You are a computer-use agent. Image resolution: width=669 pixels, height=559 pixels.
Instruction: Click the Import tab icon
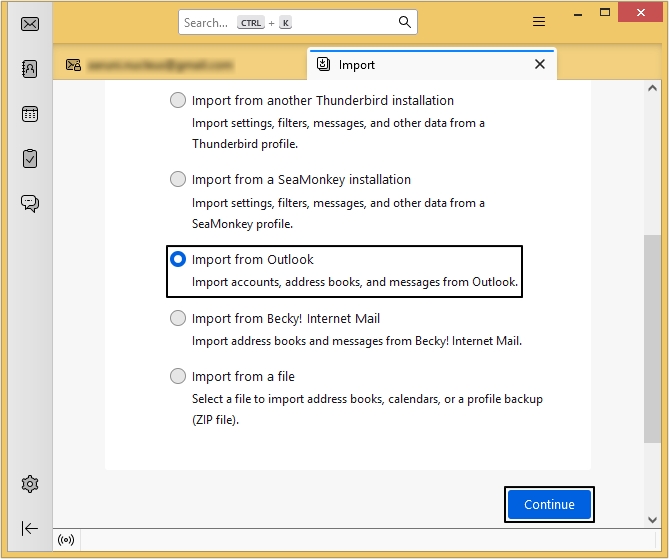point(323,64)
